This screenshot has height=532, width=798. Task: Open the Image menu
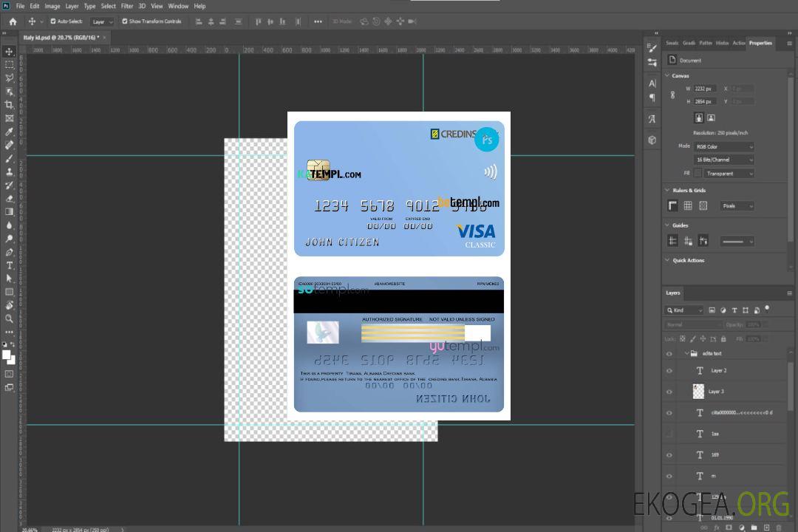pos(52,6)
